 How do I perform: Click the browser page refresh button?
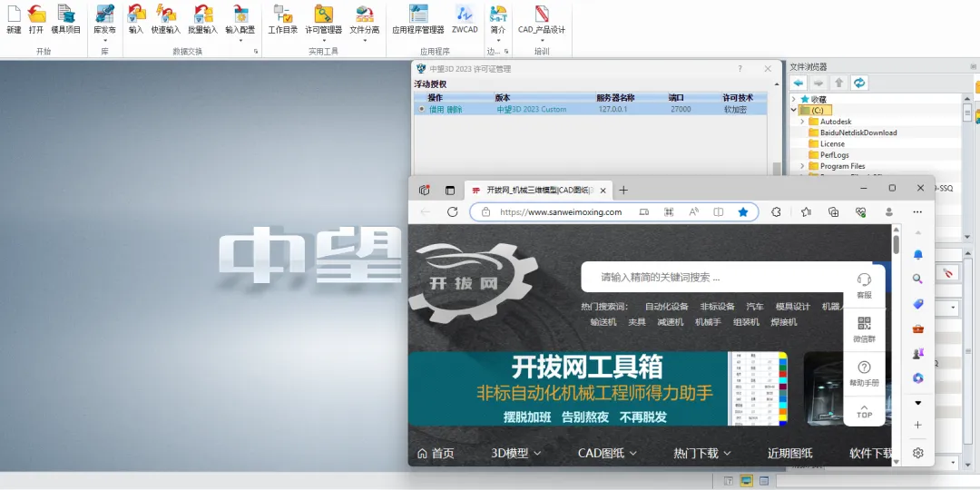tap(453, 211)
